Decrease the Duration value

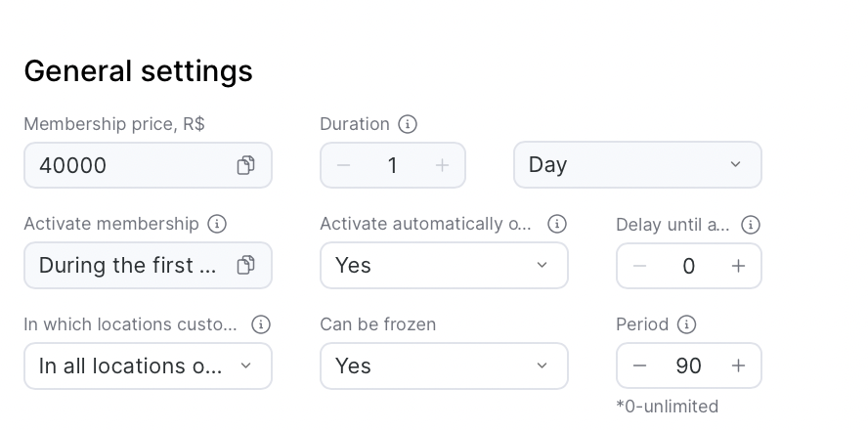pos(344,165)
